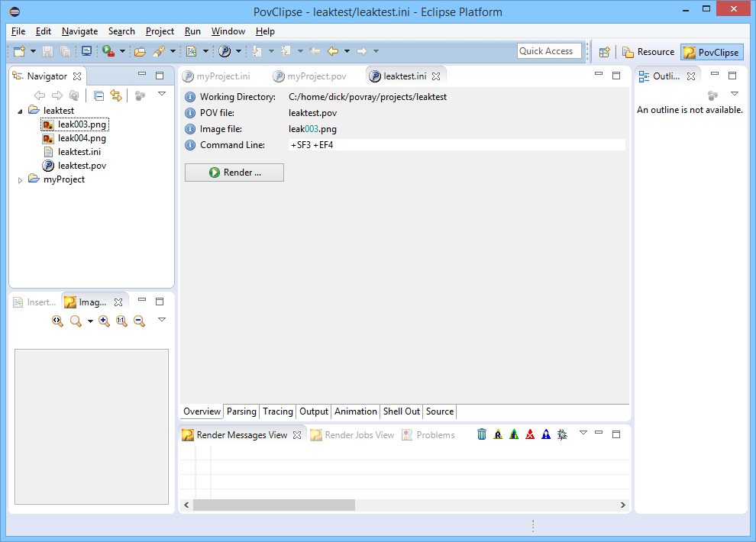Toggle the red X-triangle message filter

pyautogui.click(x=530, y=434)
